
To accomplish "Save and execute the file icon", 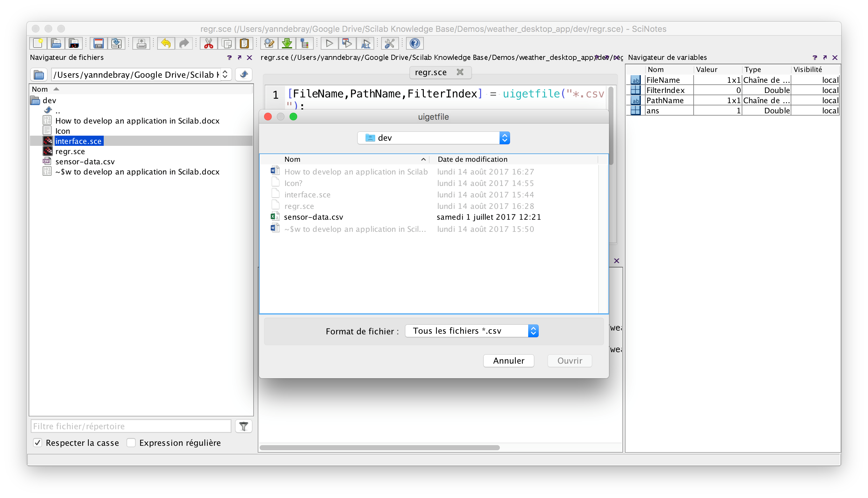I will (x=347, y=43).
